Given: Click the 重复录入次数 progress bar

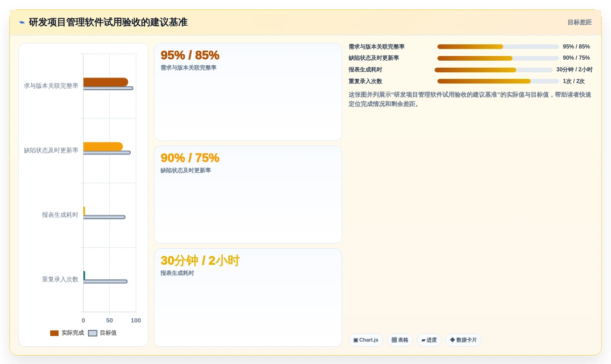Looking at the screenshot, I should click(498, 81).
